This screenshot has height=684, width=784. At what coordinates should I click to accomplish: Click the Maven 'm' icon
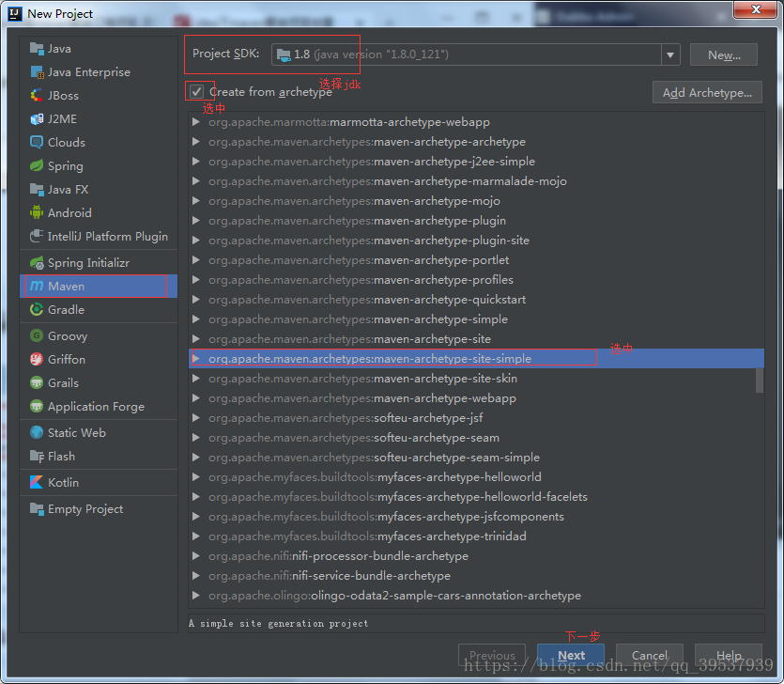pyautogui.click(x=37, y=287)
